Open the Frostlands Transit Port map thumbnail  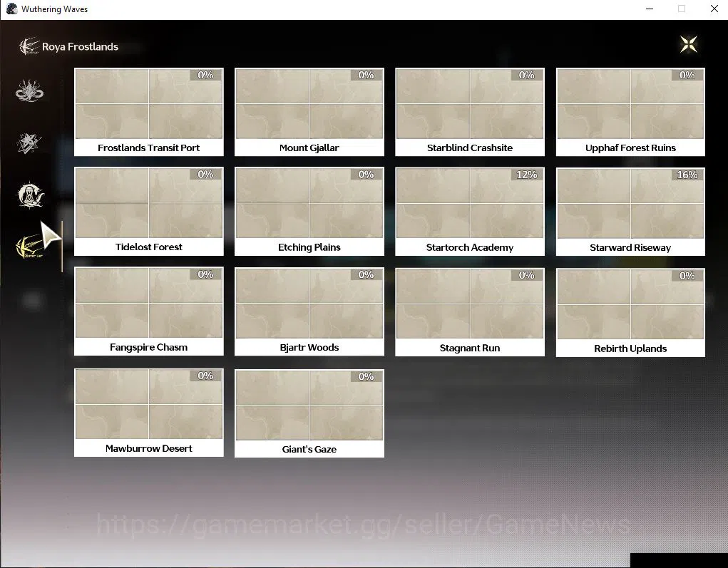(148, 104)
